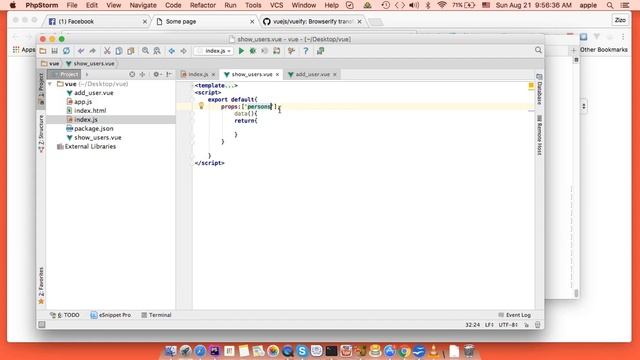Switch to the Facebook browser tab

pyautogui.click(x=97, y=21)
